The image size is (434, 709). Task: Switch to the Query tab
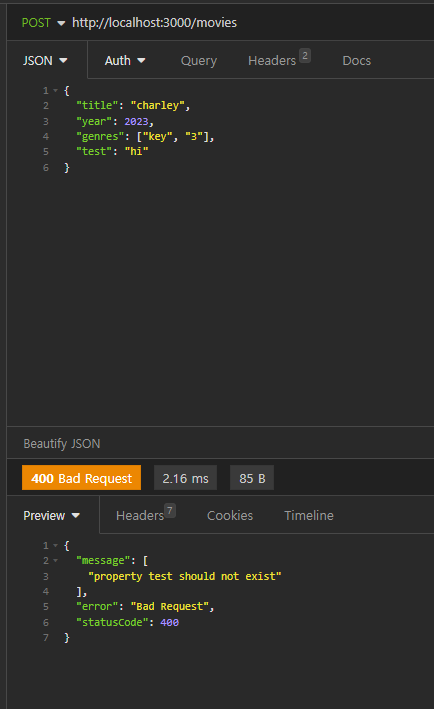[199, 61]
